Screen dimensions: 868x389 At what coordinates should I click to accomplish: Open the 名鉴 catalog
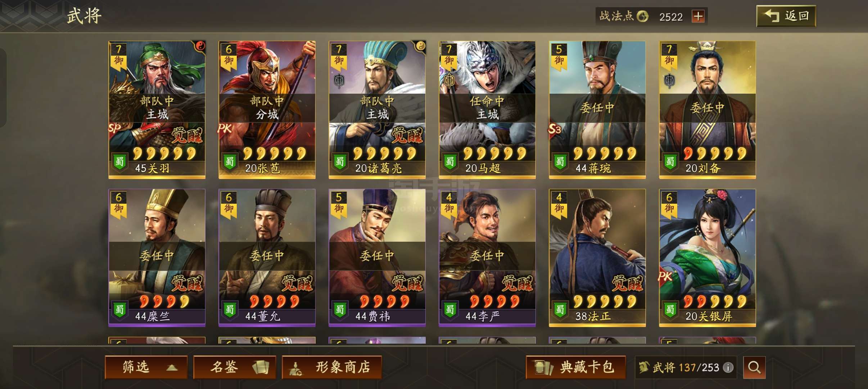[x=235, y=367]
